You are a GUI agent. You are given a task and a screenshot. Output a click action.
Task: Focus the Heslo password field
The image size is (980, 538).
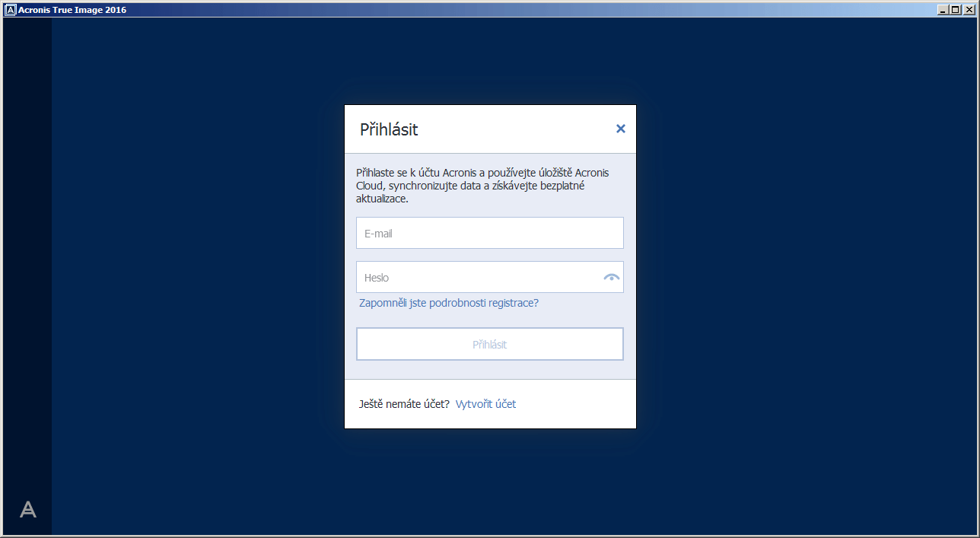(x=490, y=277)
